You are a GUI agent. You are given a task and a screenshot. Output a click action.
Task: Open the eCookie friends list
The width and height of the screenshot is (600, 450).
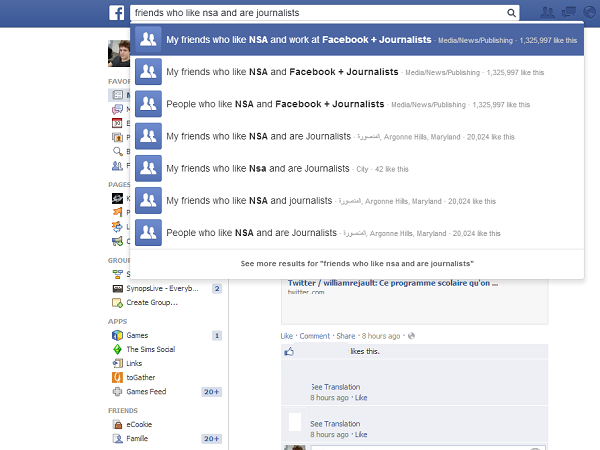139,425
